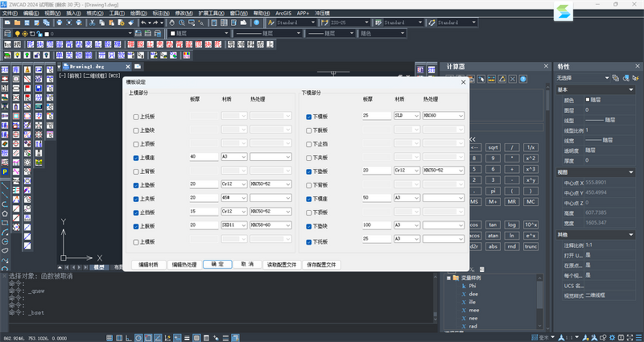644x342 pixels.
Task: Uncheck the 上模座 checkbox
Action: pos(136,158)
